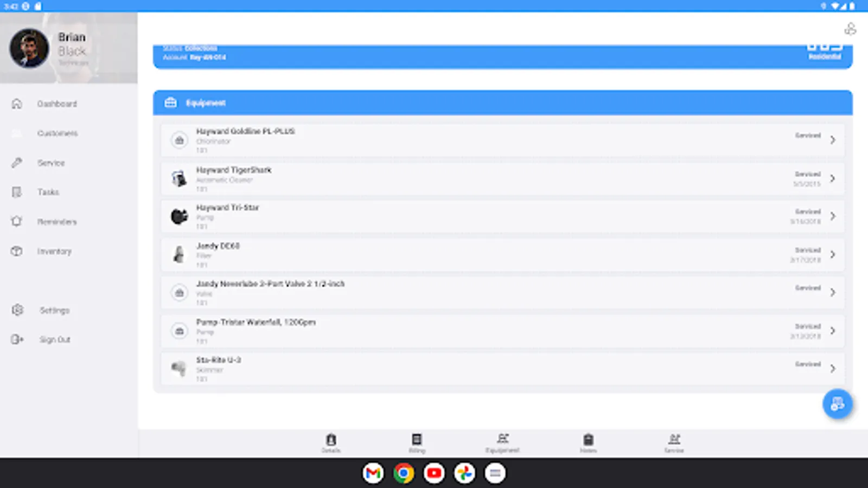Switch to the Equipment bottom tab
Viewport: 868px width, 488px height.
coord(502,442)
